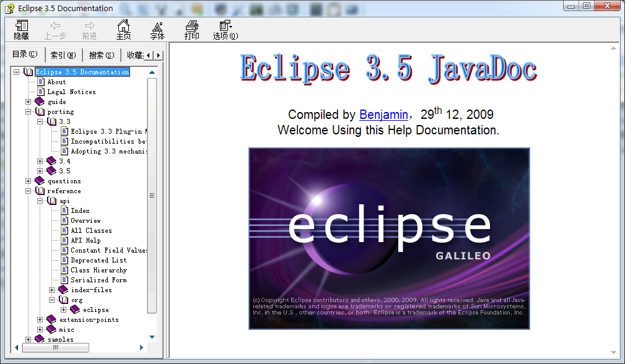Collapse the api tree node

point(40,201)
